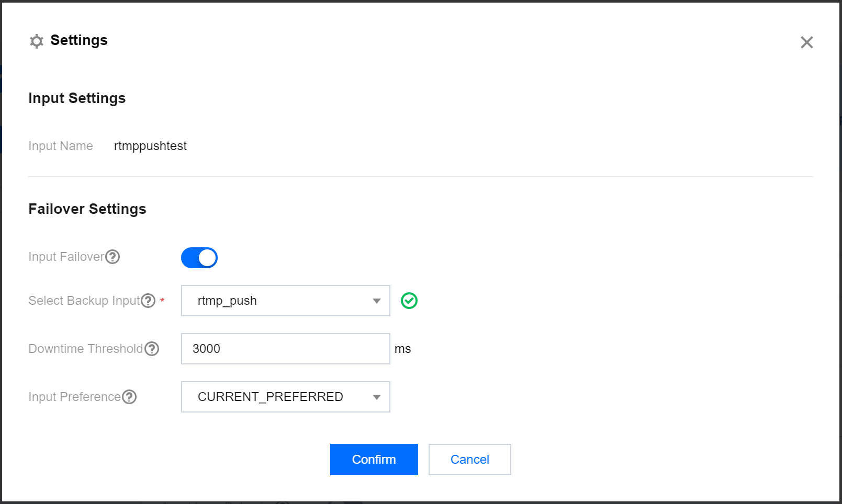Image resolution: width=842 pixels, height=504 pixels.
Task: Open the rtmp_push backup input dropdown
Action: 285,301
